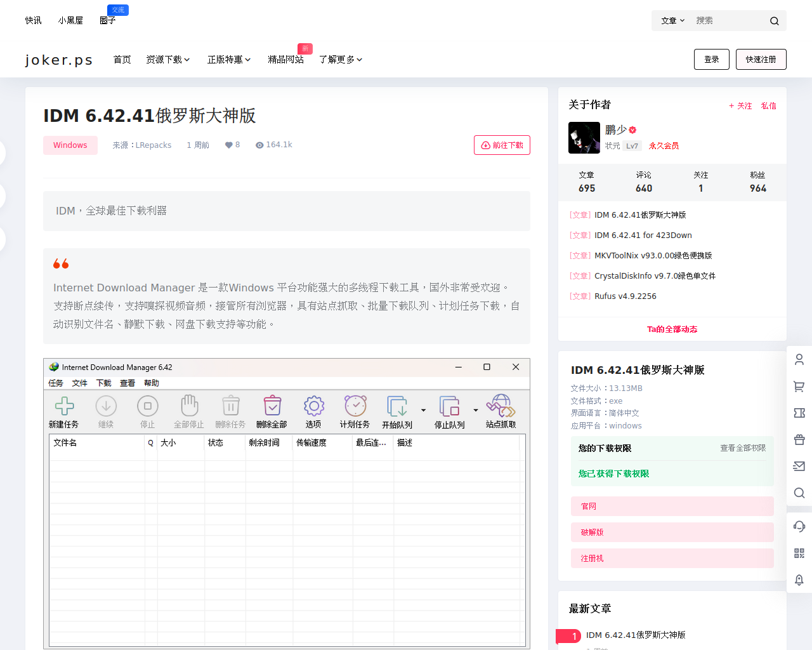
Task: Show the QR code icon in sidebar
Action: [x=799, y=553]
